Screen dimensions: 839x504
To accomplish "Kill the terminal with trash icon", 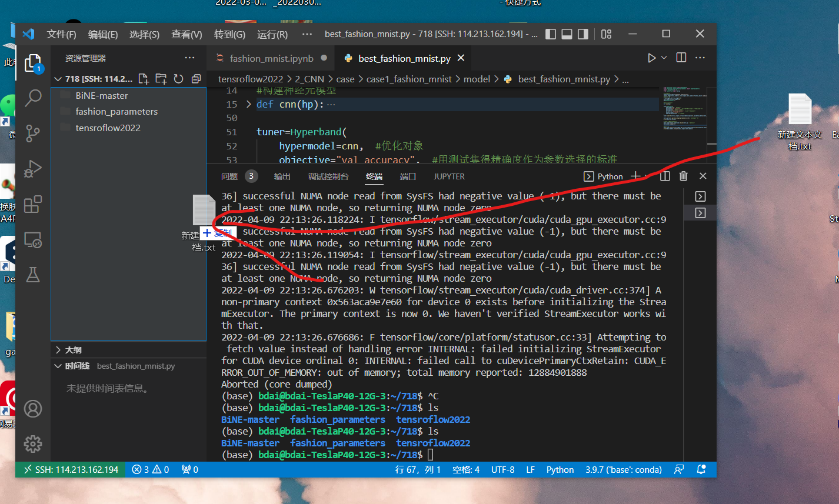I will (x=684, y=176).
